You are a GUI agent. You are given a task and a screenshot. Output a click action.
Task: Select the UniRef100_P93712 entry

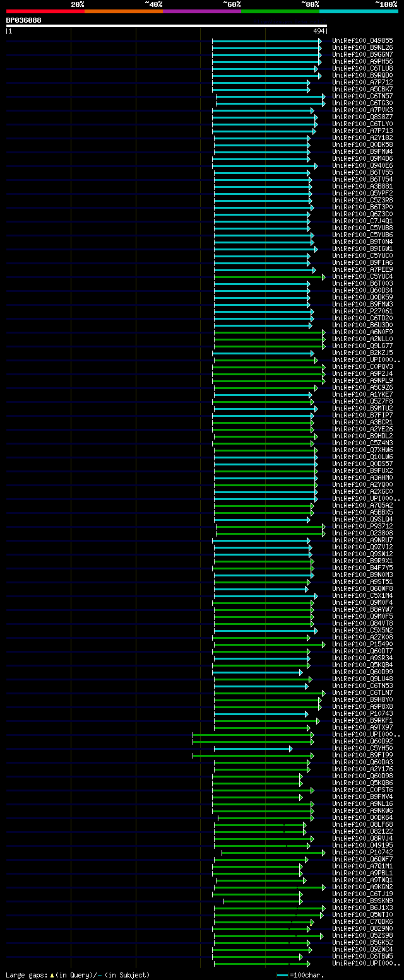coord(363,526)
